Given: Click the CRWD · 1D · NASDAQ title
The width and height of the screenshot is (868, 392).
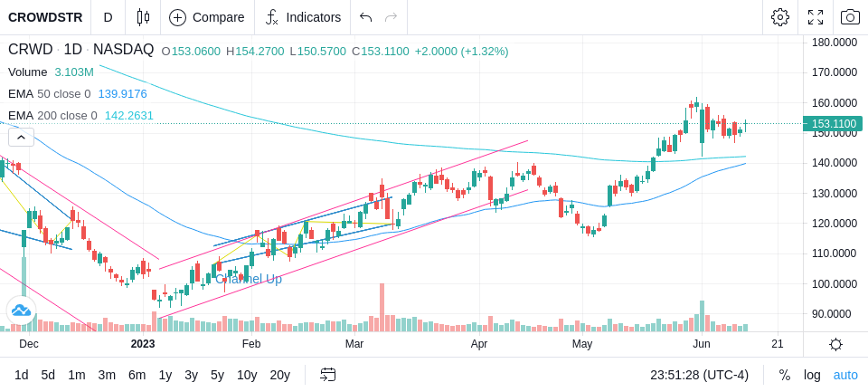Looking at the screenshot, I should click(80, 50).
